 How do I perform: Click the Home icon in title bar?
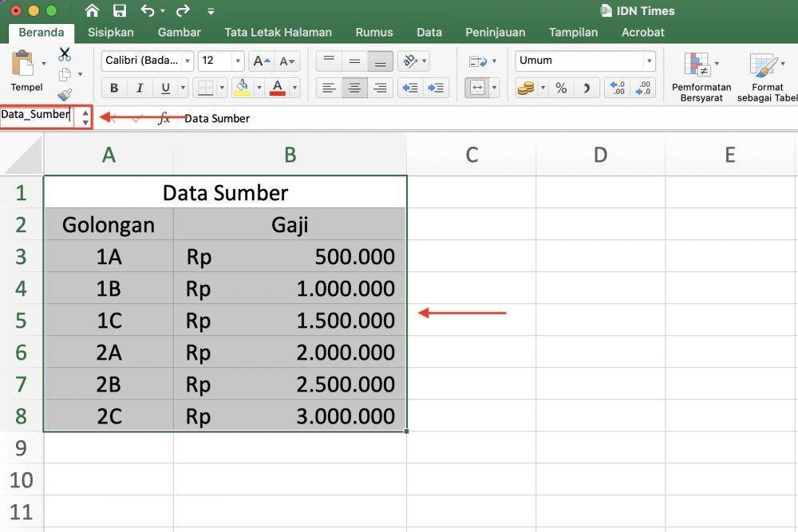[92, 10]
